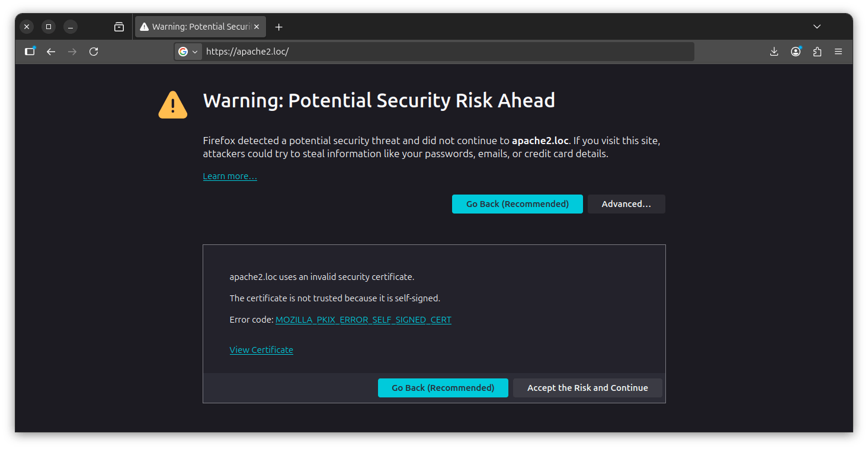Click the yellow warning triangle icon on the page
Image resolution: width=868 pixels, height=449 pixels.
173,105
